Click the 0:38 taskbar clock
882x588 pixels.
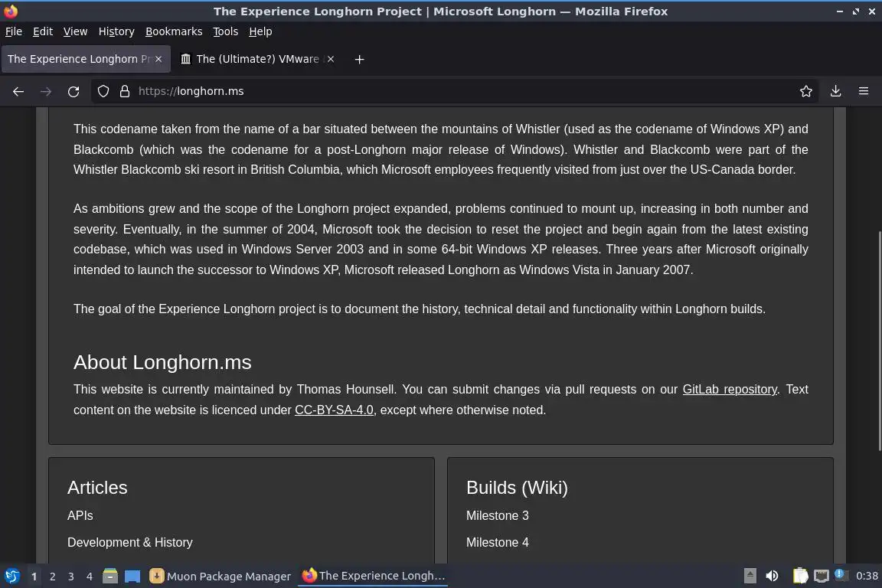(x=867, y=577)
